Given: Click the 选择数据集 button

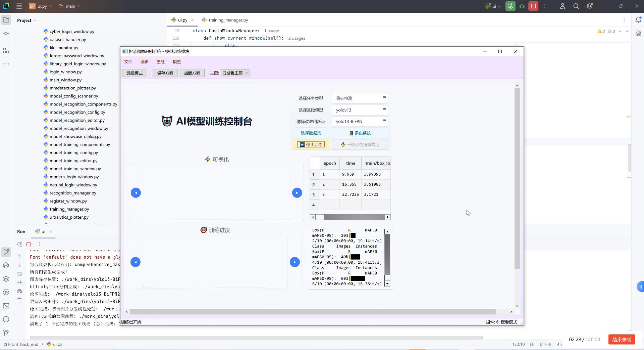Looking at the screenshot, I should point(311,133).
